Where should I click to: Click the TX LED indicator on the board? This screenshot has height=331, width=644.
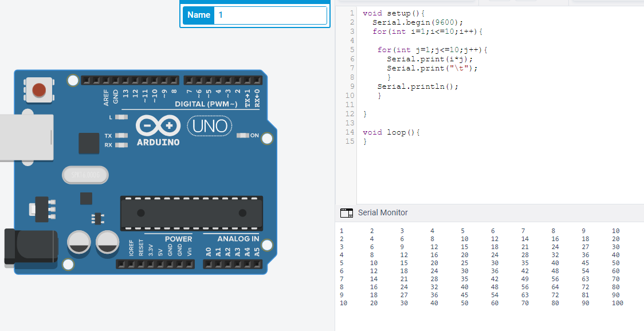pyautogui.click(x=121, y=136)
